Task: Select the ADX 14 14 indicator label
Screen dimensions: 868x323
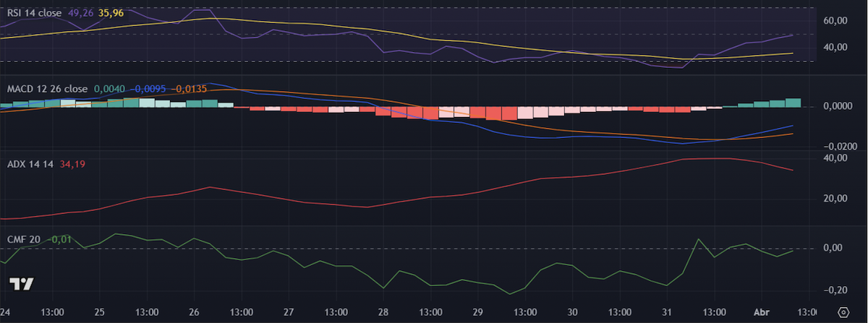Action: [x=30, y=164]
